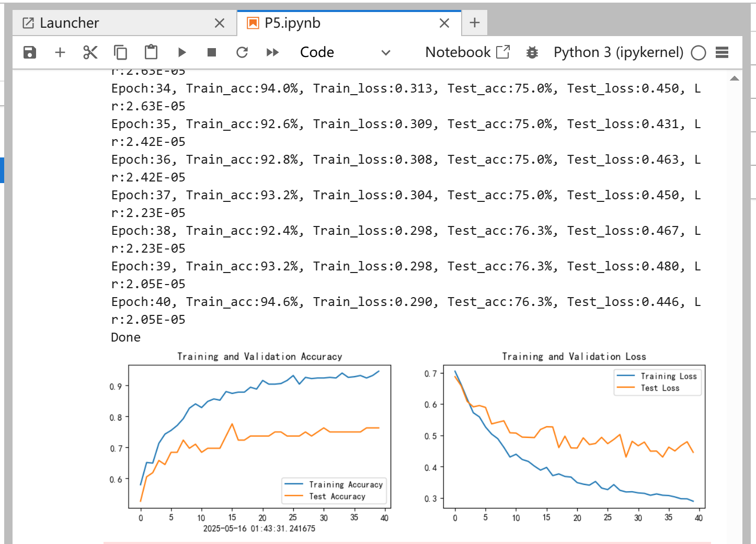Run the selected cell with play icon
756x544 pixels.
coord(182,52)
